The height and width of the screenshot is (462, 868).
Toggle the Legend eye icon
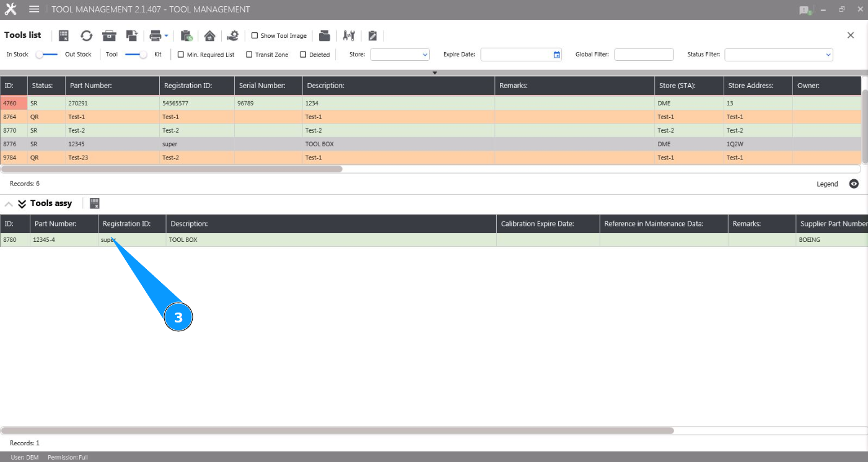854,184
